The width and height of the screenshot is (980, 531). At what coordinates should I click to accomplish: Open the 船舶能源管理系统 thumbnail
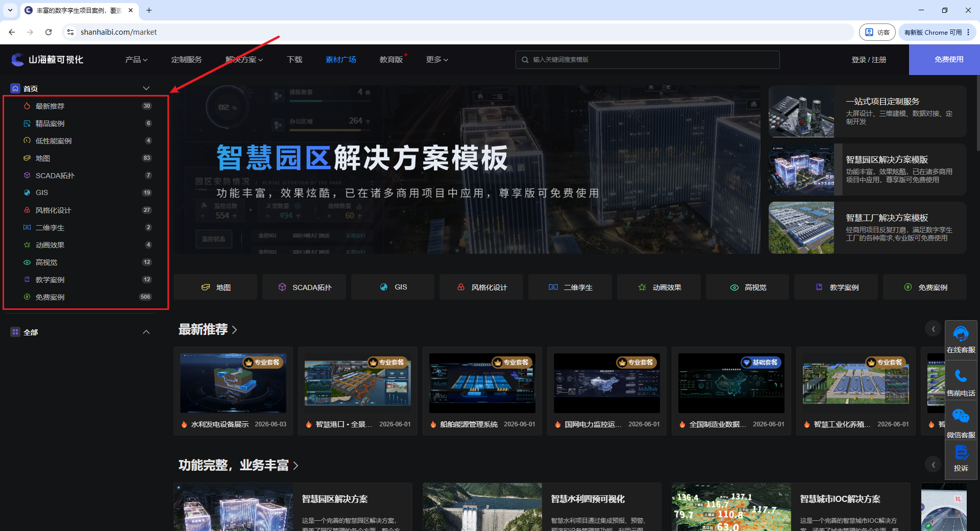(482, 383)
